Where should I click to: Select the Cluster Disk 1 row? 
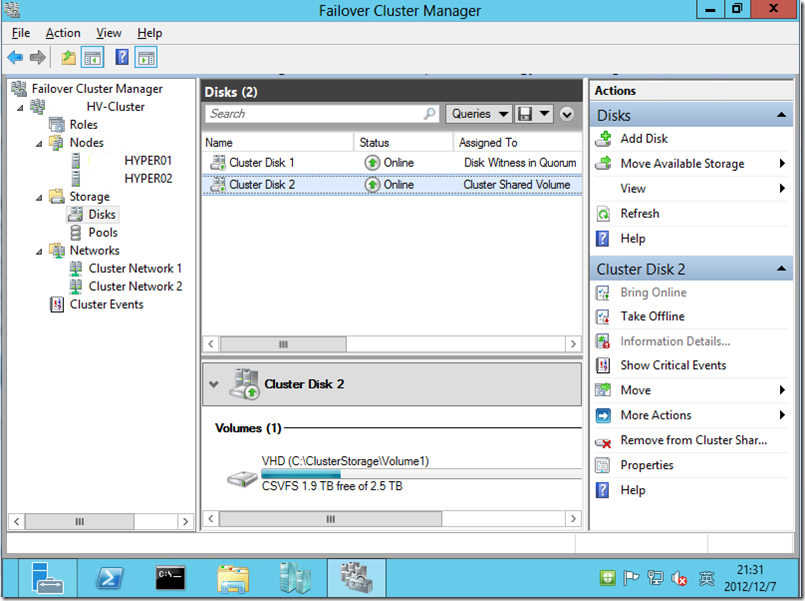(392, 163)
